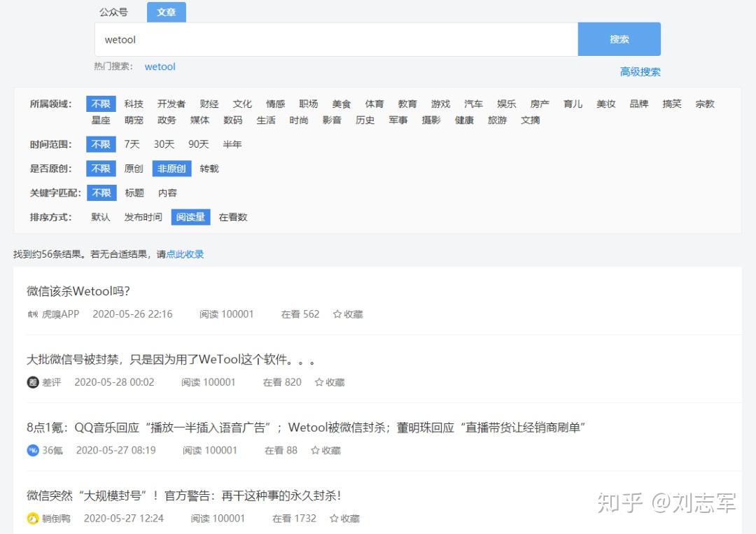
Task: Filter by 游戏 domain
Action: [440, 104]
